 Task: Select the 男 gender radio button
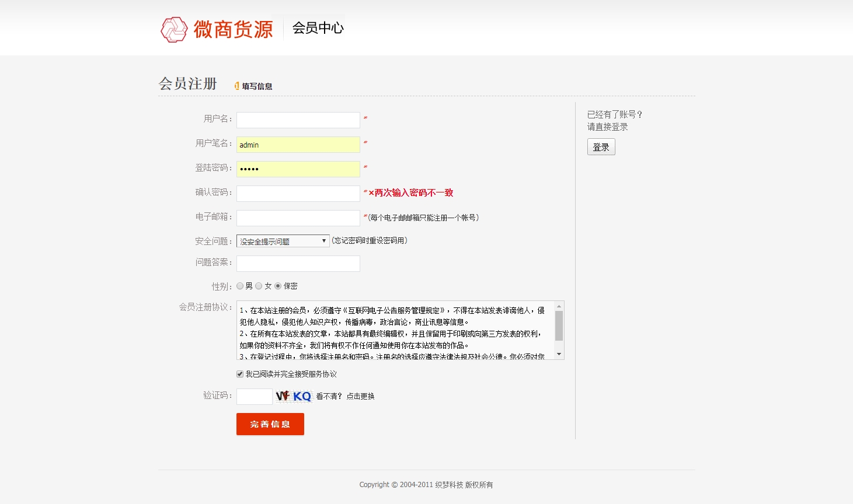tap(240, 286)
